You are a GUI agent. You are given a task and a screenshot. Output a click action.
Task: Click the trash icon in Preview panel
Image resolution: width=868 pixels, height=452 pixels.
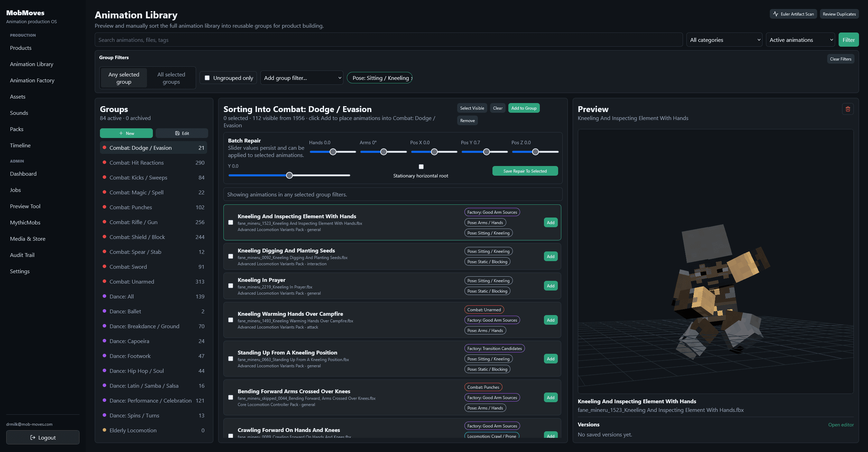848,109
